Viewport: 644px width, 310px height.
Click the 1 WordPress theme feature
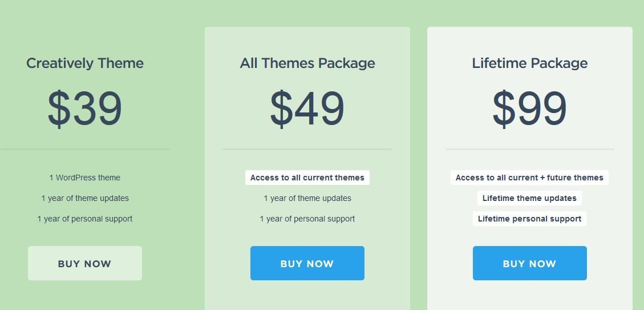(x=85, y=178)
